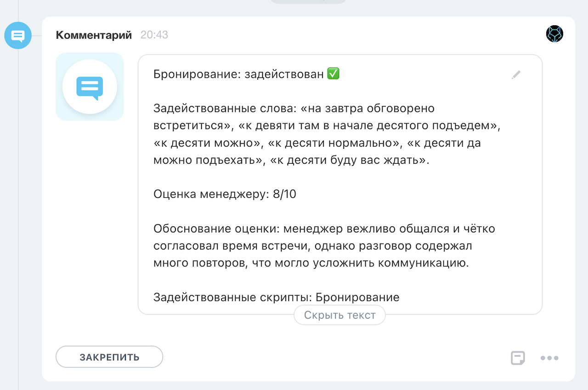Open the three-dot more options menu
Screen dimensions: 588x390
click(549, 358)
